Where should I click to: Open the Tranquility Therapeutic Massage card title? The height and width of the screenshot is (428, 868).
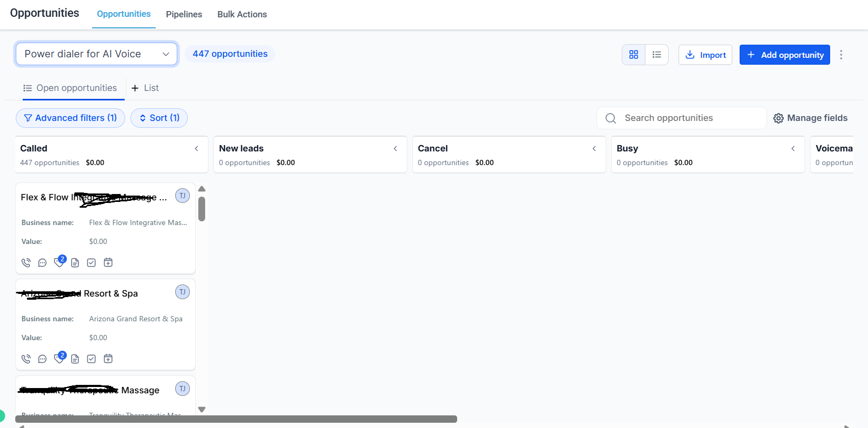pos(90,390)
